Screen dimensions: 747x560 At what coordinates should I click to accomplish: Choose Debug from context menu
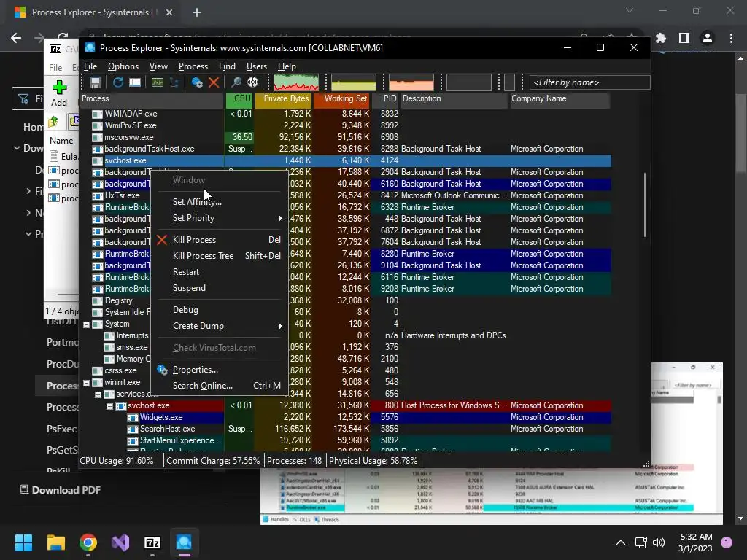[x=220, y=310]
